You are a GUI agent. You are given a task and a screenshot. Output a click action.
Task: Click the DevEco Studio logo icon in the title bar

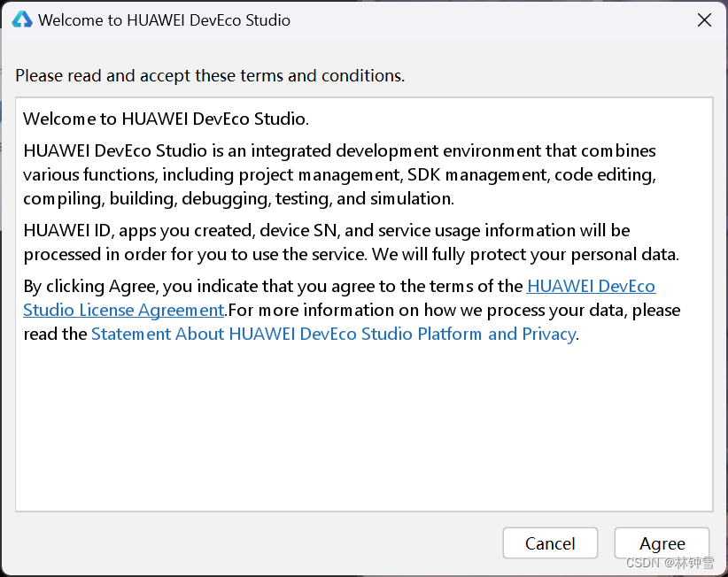tap(22, 20)
